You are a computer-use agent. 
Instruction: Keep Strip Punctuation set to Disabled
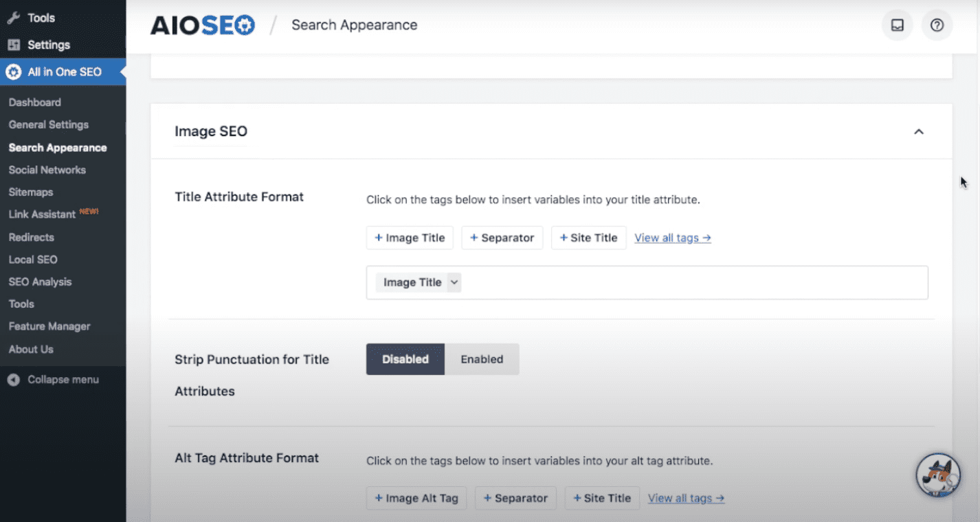405,359
